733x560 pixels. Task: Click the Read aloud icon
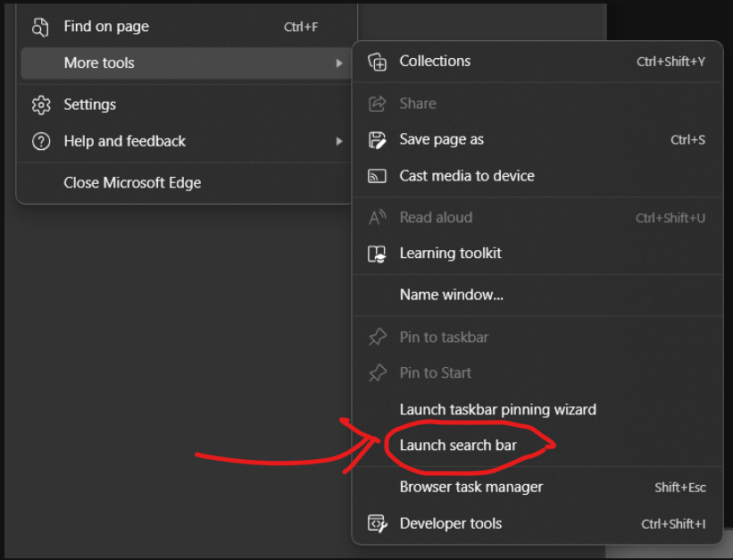[x=378, y=218]
